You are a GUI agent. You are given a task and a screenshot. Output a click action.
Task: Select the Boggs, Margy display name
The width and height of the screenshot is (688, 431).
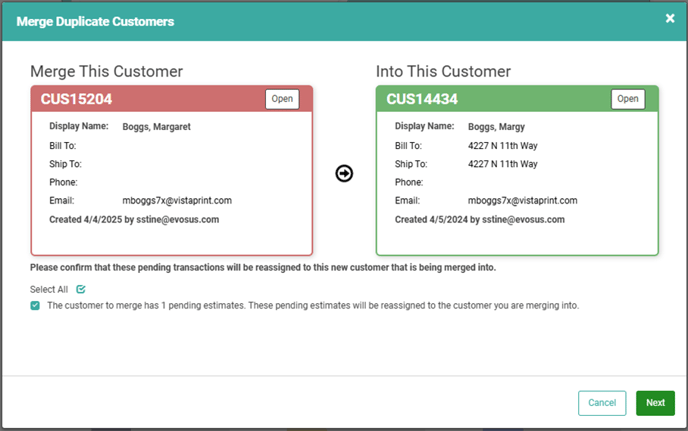[x=496, y=127]
